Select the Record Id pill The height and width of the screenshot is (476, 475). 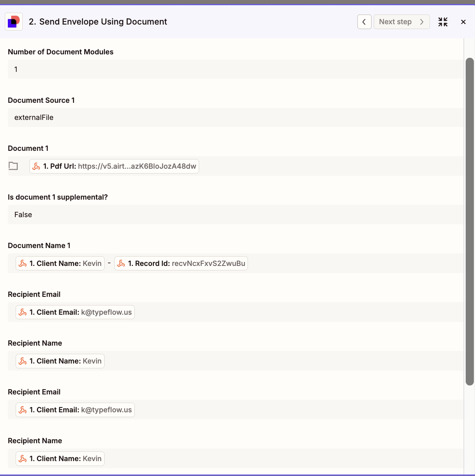(186, 264)
